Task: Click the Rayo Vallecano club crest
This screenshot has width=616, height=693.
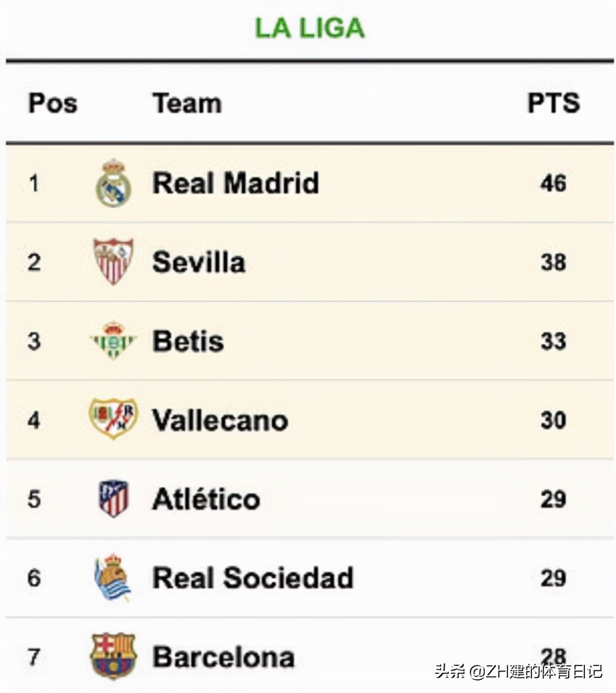Action: point(113,419)
